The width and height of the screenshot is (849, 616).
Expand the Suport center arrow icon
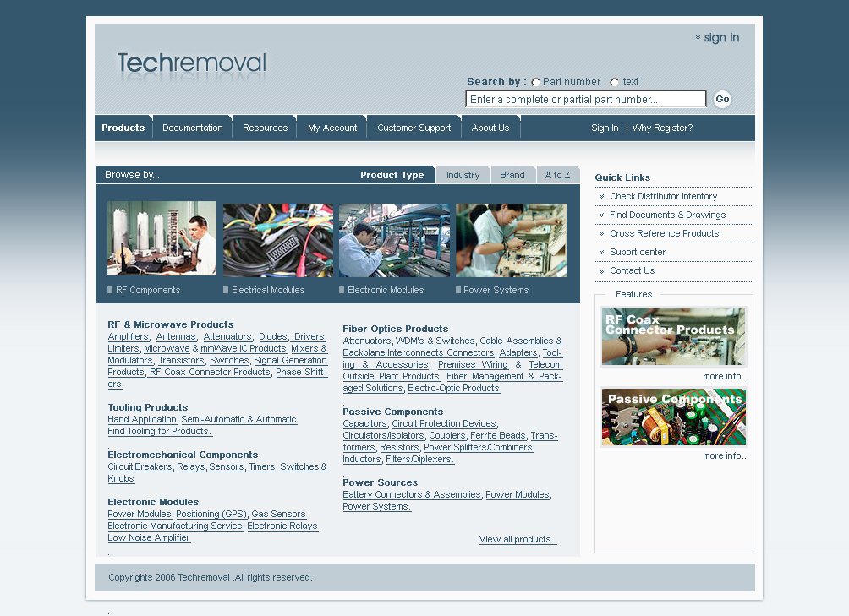pos(601,252)
